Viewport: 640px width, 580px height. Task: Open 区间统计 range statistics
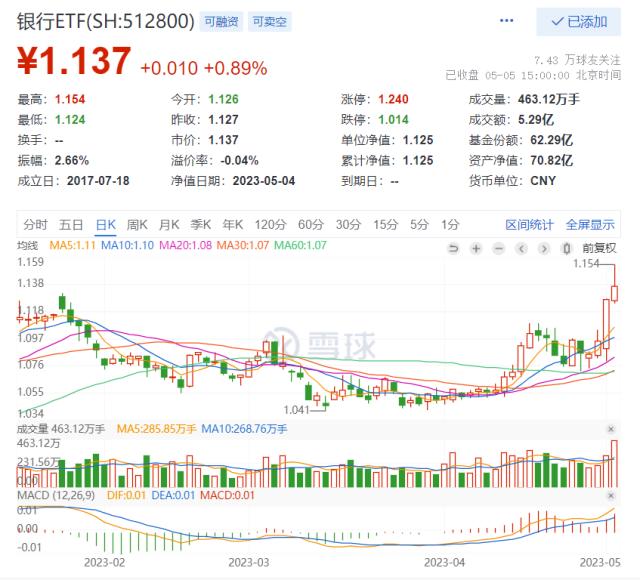(x=529, y=224)
